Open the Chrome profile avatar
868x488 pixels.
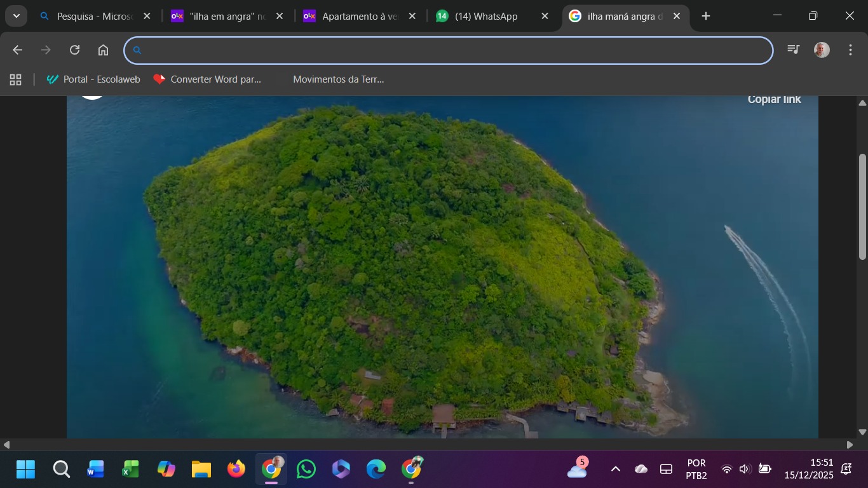click(x=822, y=50)
